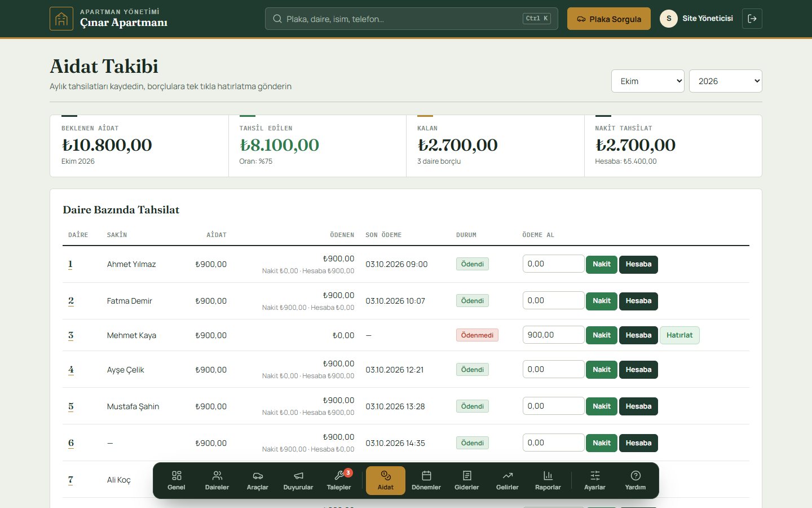Open Duyurular announcements icon
Viewport: 812px width, 508px height.
tap(298, 480)
